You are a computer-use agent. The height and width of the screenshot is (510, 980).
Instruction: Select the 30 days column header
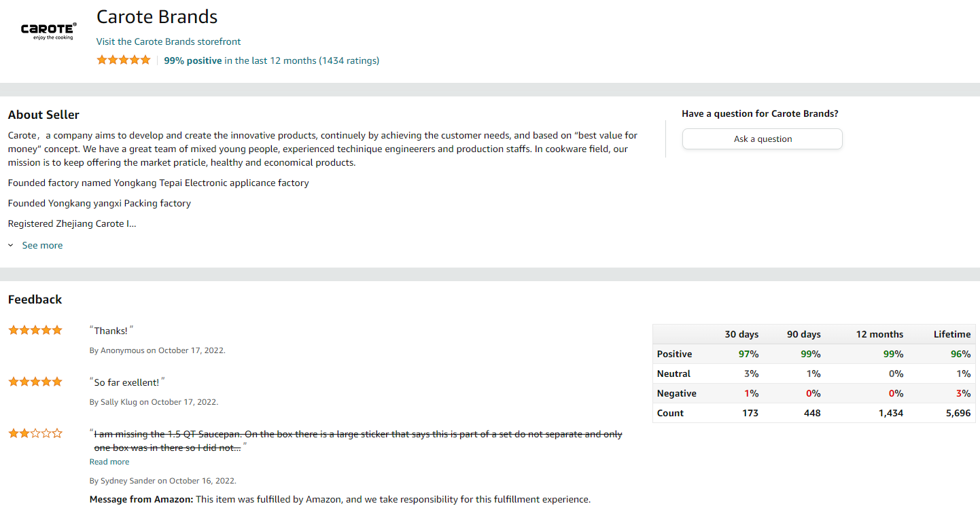pos(741,334)
